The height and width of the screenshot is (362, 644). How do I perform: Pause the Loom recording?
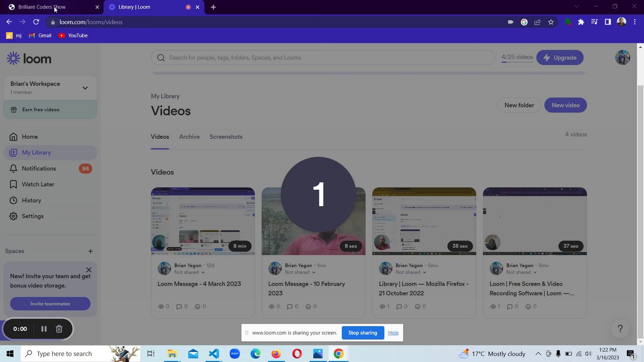coord(44,329)
